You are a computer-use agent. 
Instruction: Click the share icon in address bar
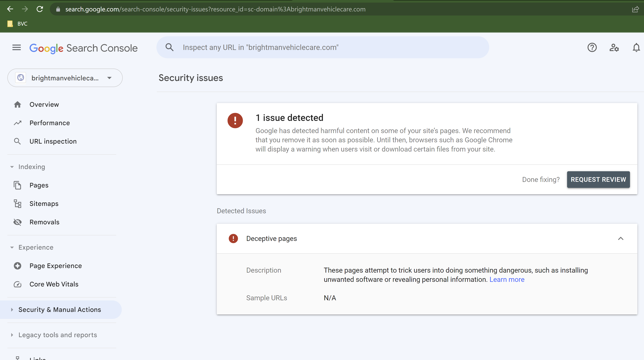coord(635,10)
